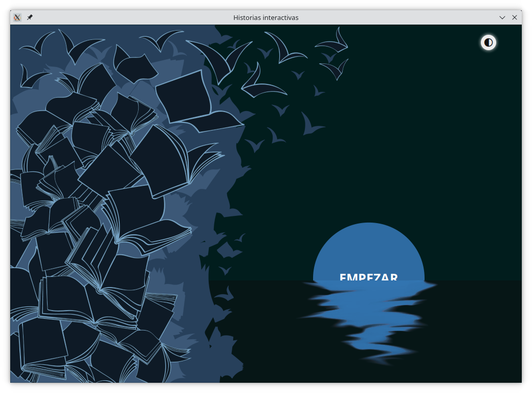This screenshot has height=393, width=532.
Task: Click the blank title bar area left of title
Action: click(x=128, y=17)
